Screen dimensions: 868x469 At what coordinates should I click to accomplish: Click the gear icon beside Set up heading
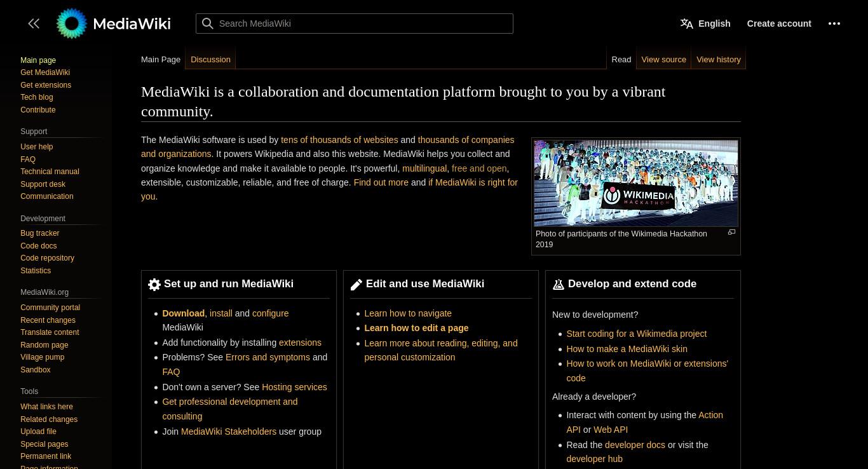pyautogui.click(x=154, y=285)
